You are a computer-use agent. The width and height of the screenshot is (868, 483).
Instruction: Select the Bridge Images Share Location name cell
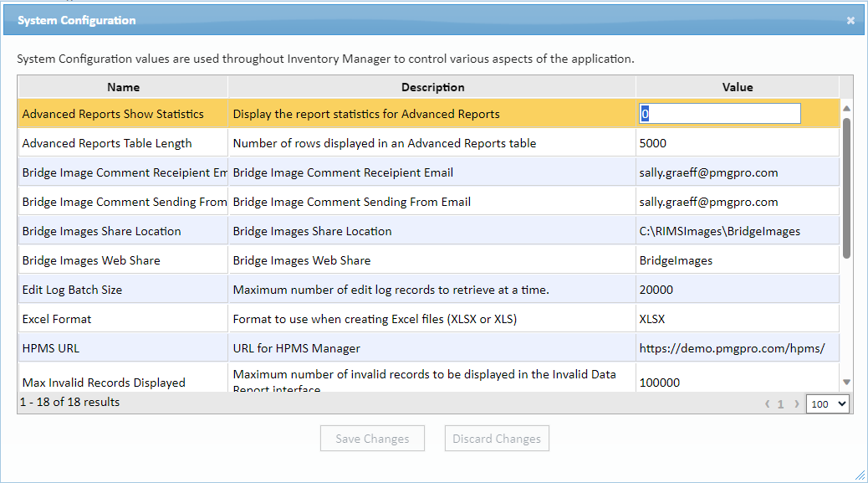(x=123, y=231)
